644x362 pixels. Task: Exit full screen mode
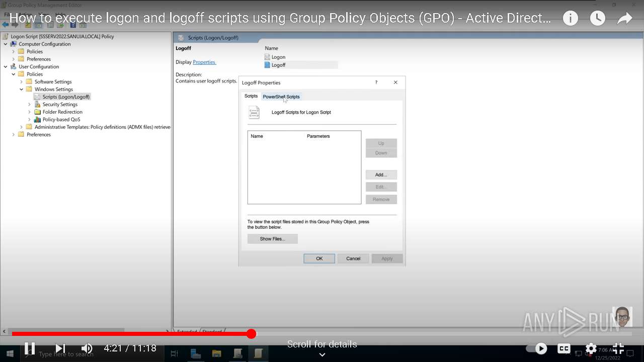pos(618,348)
